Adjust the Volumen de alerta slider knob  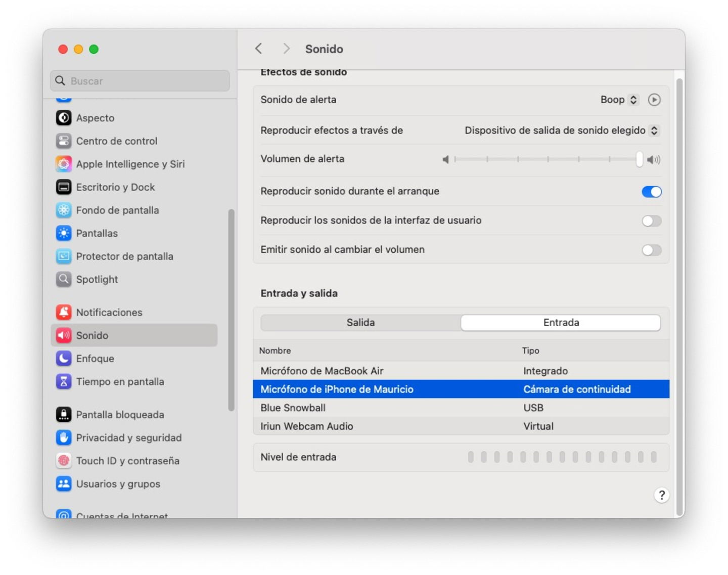click(640, 159)
